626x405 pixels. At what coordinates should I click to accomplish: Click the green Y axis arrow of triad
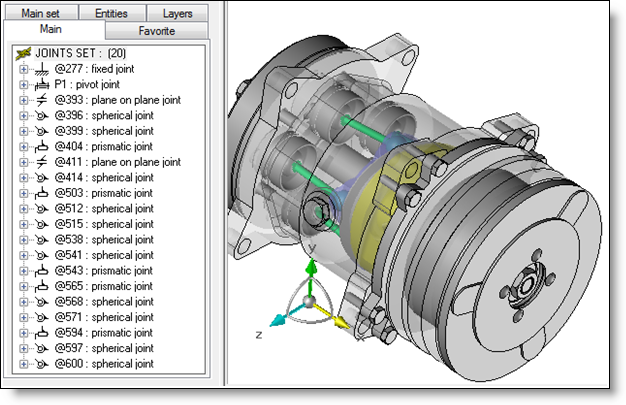point(312,272)
